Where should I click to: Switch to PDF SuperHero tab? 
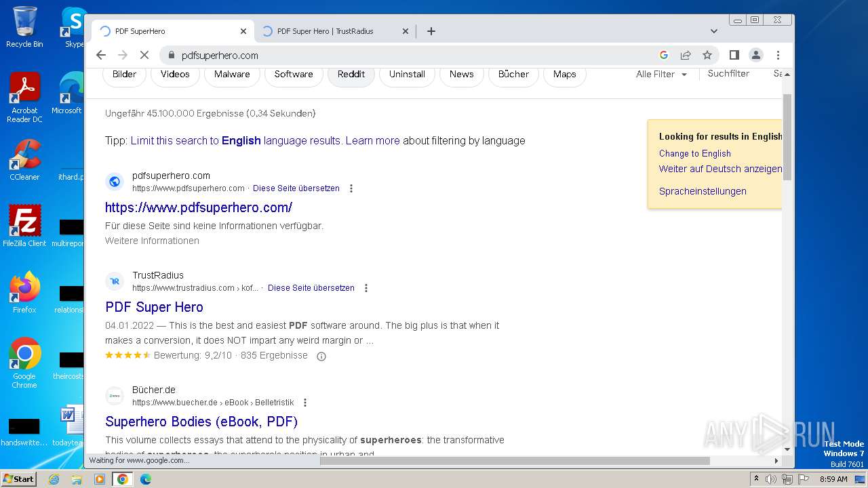coord(173,31)
